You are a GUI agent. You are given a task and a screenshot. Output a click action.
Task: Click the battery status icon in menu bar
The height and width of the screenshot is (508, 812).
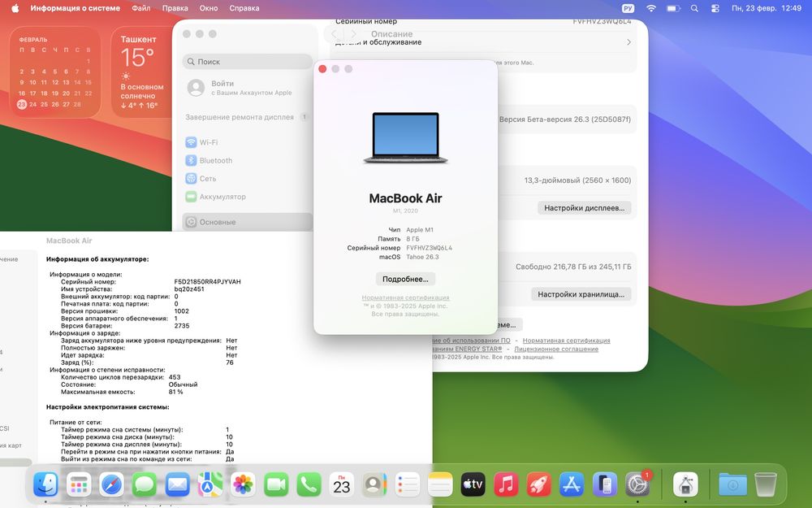[x=673, y=8]
